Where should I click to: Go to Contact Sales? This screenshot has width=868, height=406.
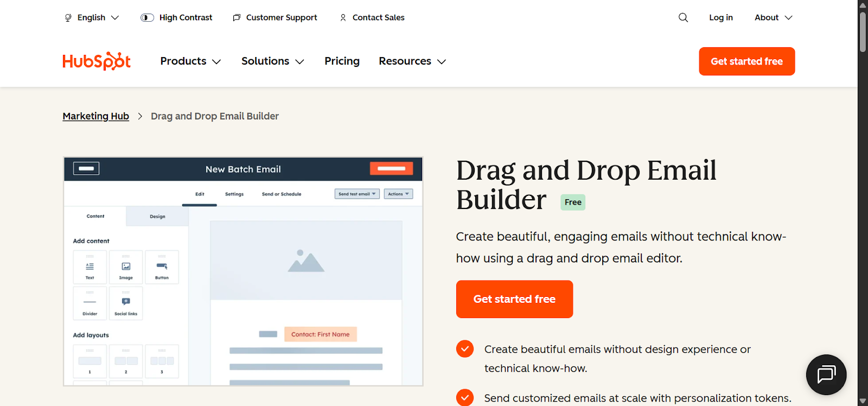372,17
